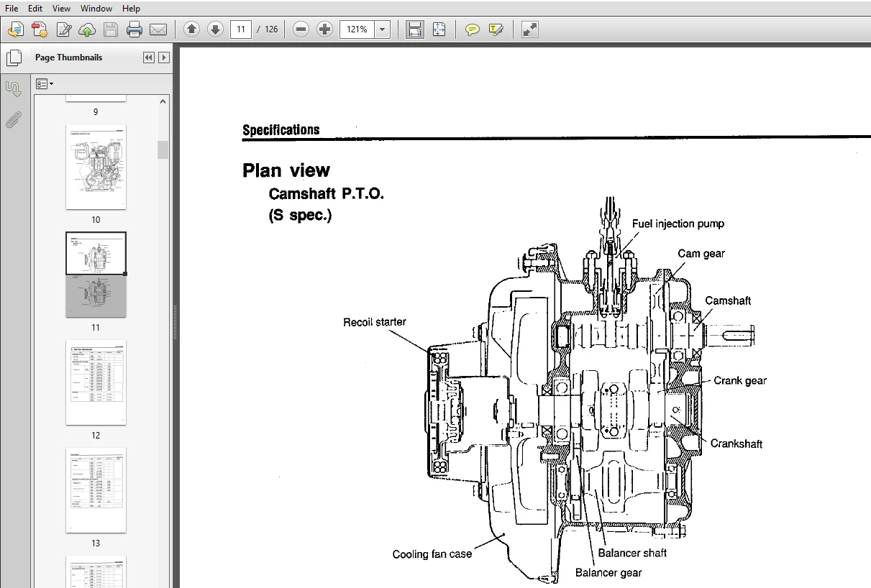This screenshot has height=588, width=871.
Task: Add a sticky note comment
Action: click(x=472, y=29)
